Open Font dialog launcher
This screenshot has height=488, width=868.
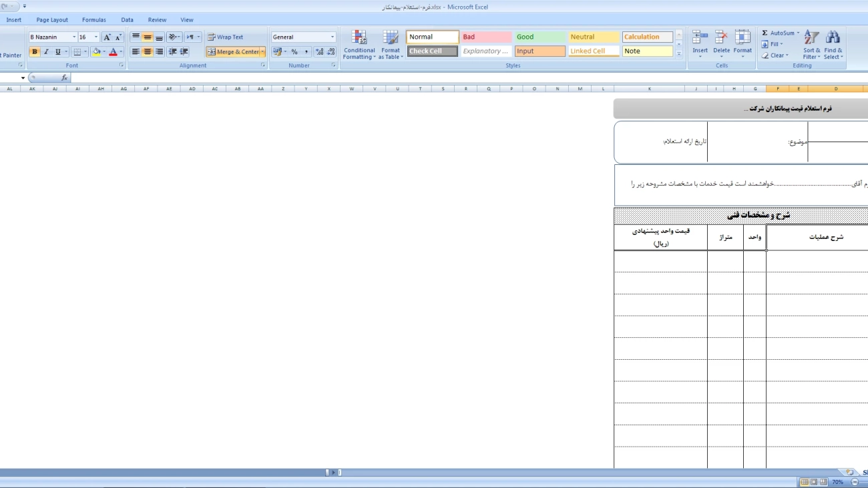pyautogui.click(x=122, y=65)
